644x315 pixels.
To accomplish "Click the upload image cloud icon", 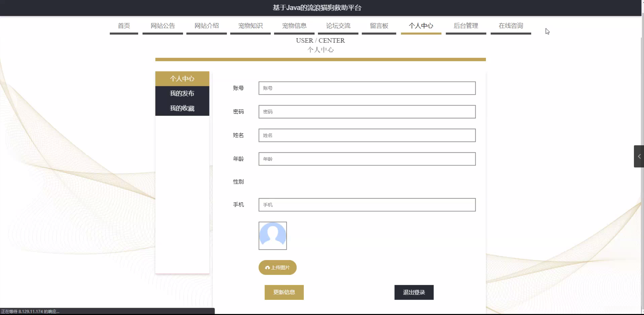I will (x=267, y=268).
